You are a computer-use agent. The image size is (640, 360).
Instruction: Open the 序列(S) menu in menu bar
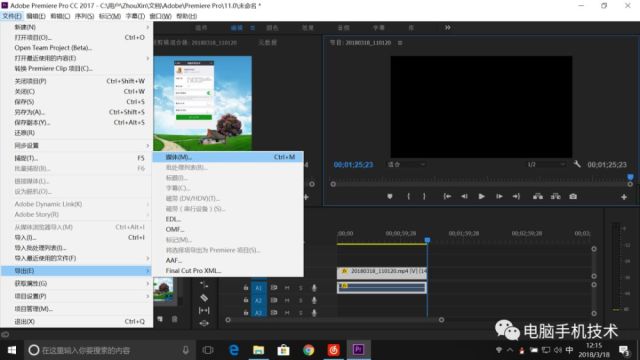pos(84,16)
